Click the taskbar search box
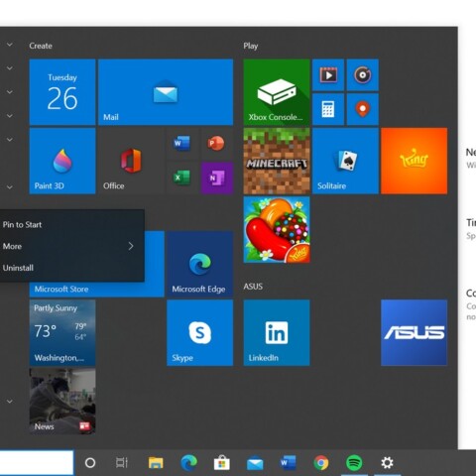Image resolution: width=476 pixels, height=476 pixels. click(37, 463)
